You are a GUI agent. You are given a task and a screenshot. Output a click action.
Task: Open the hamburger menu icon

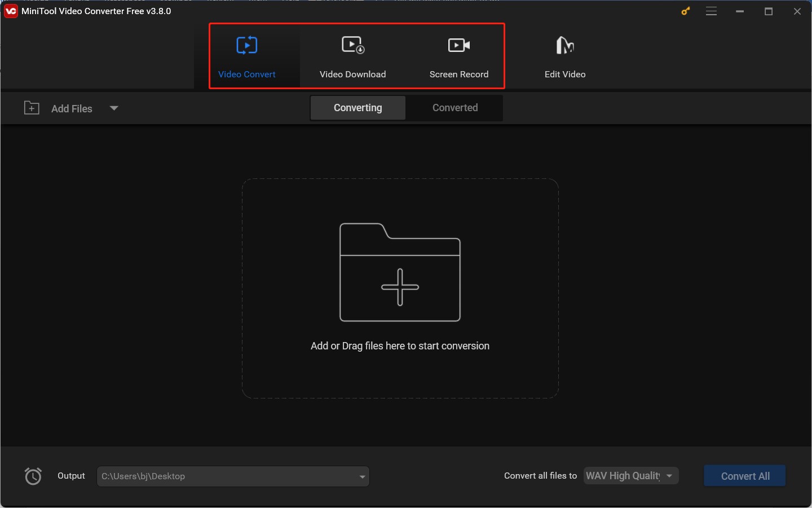coord(712,11)
